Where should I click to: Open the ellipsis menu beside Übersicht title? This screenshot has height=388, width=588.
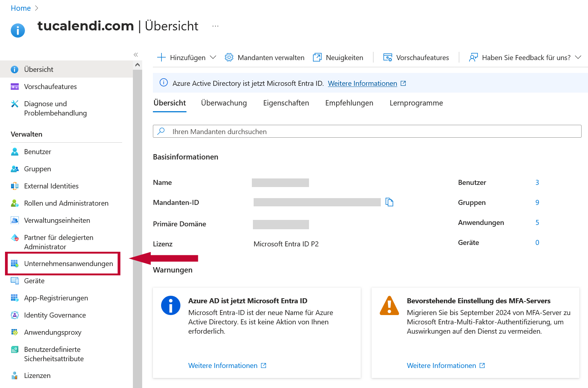[x=215, y=26]
